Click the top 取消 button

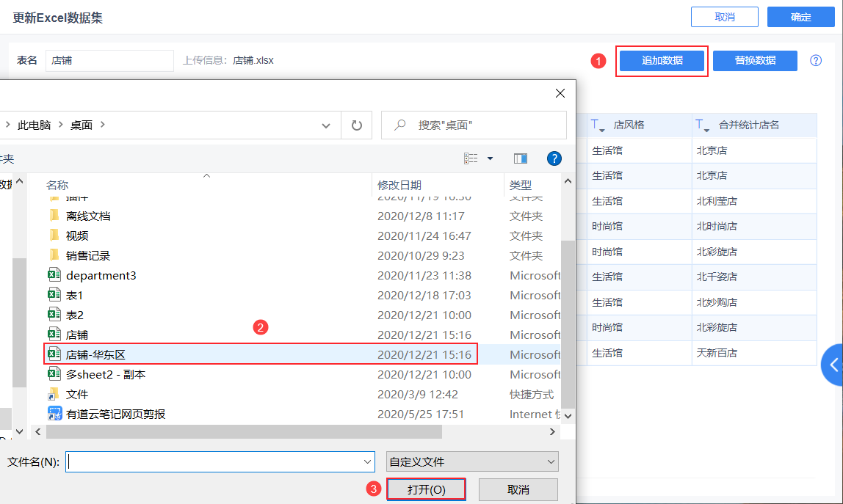coord(724,17)
